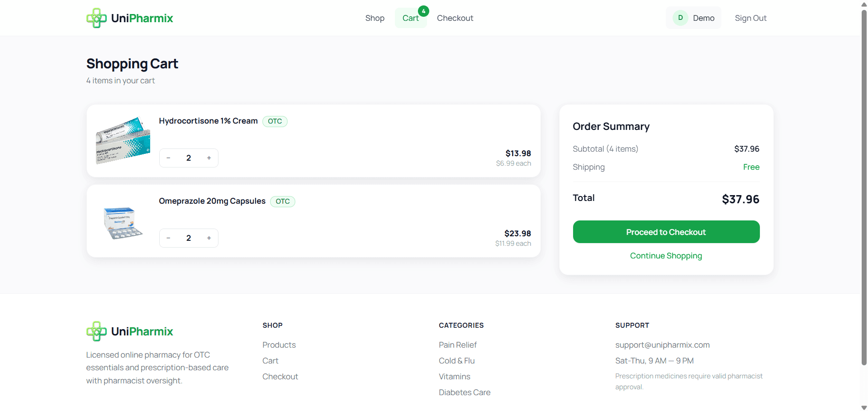Viewport: 868px width, 411px height.
Task: Open the Shop page from the top navigation
Action: pyautogui.click(x=375, y=18)
